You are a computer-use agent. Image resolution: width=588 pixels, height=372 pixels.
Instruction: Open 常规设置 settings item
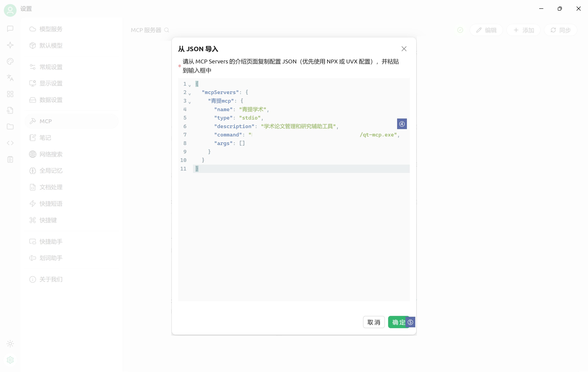click(71, 67)
